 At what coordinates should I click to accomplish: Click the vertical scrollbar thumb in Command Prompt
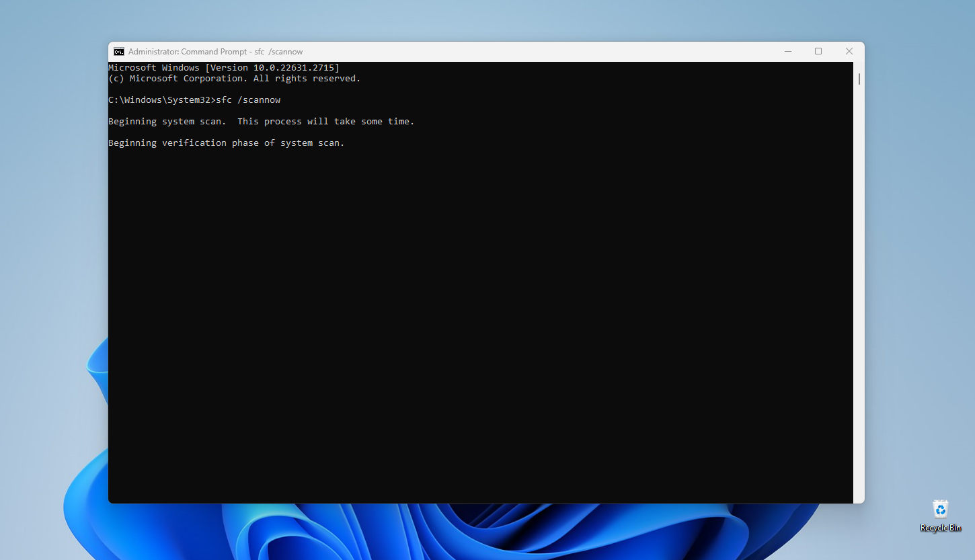click(x=859, y=79)
